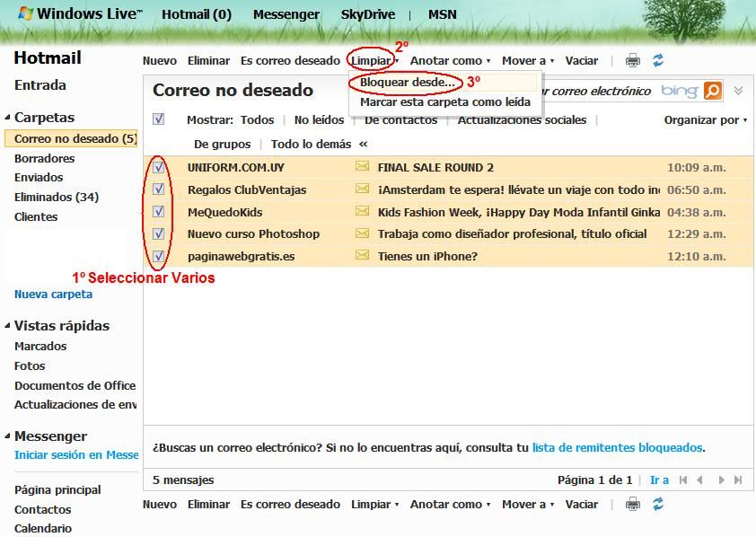Filter messages by No leídos
The image size is (756, 537).
click(319, 119)
